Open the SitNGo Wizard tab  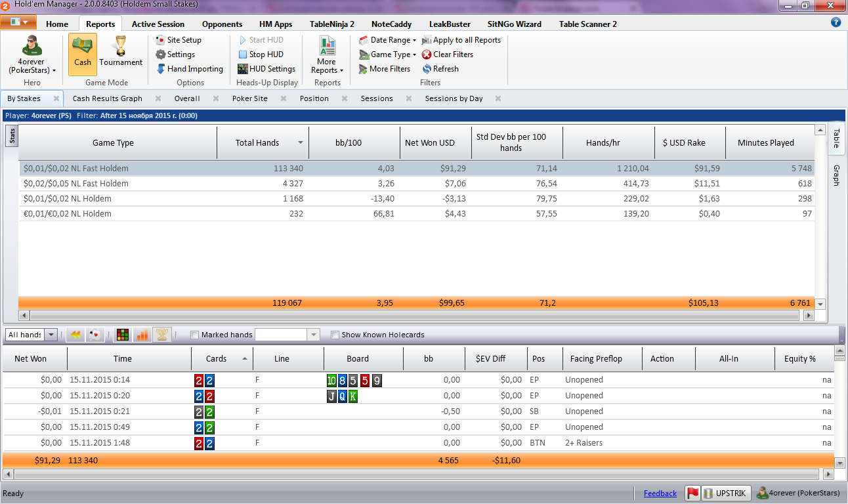[515, 24]
